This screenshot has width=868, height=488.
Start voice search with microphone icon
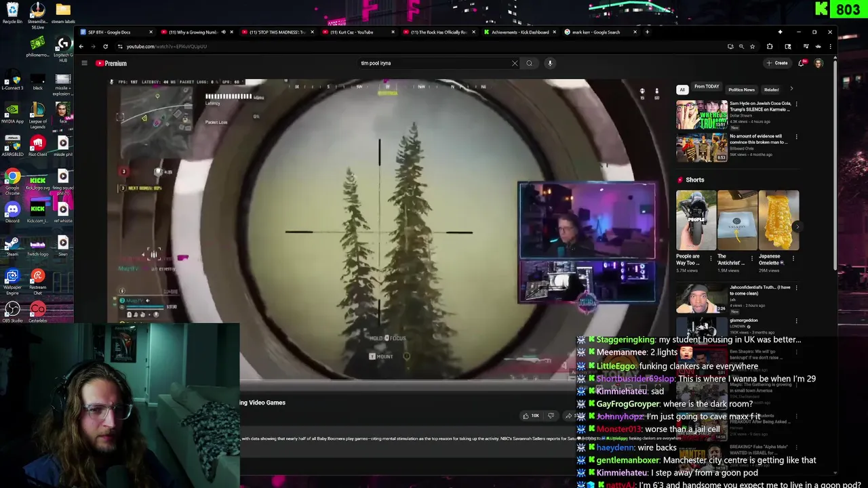pos(550,63)
